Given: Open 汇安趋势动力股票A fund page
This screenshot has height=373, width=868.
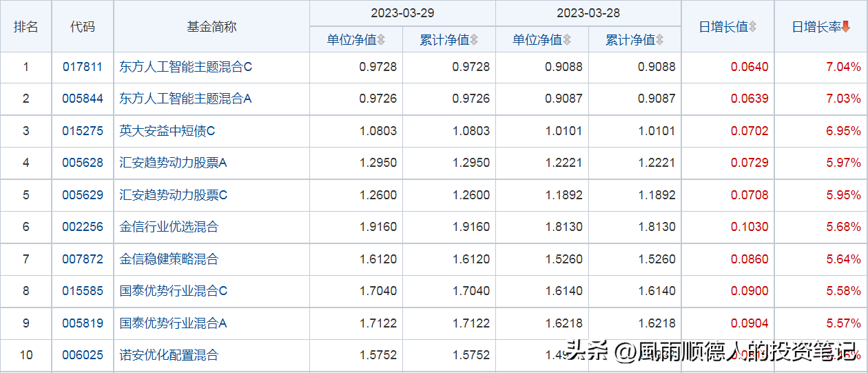Looking at the screenshot, I should point(174,163).
